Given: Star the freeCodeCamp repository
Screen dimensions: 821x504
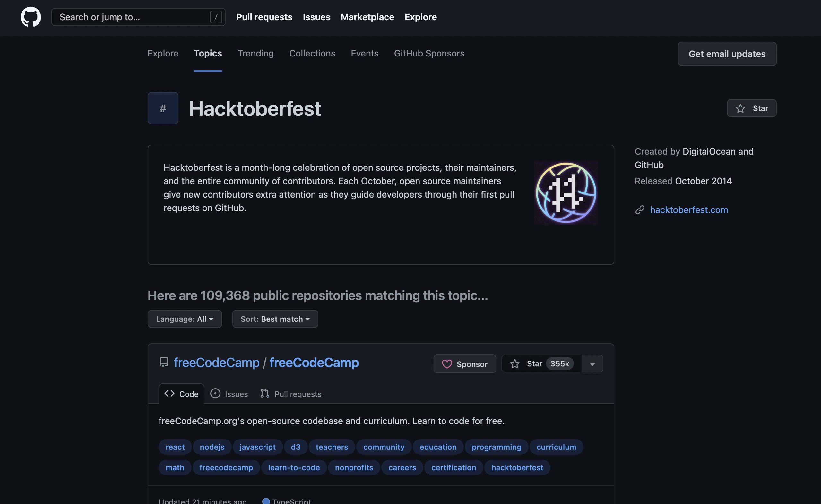Looking at the screenshot, I should (541, 364).
